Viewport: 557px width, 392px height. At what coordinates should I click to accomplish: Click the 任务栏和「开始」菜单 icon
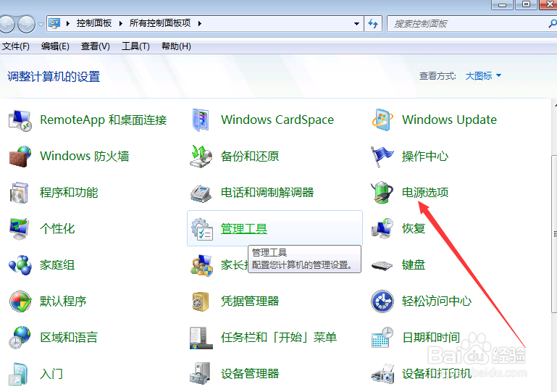pyautogui.click(x=201, y=338)
